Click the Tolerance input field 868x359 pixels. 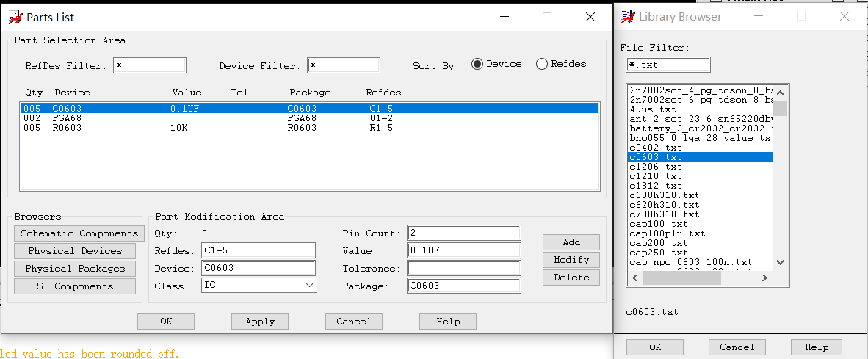464,269
